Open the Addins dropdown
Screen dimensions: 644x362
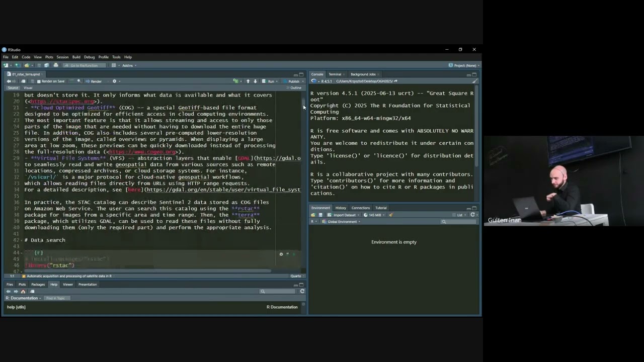[129, 65]
